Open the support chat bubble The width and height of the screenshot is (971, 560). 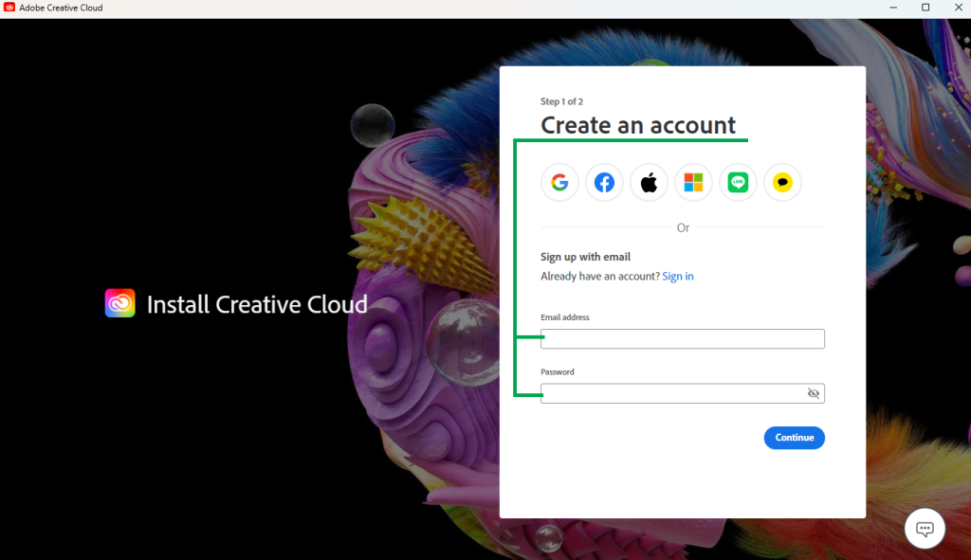tap(925, 528)
